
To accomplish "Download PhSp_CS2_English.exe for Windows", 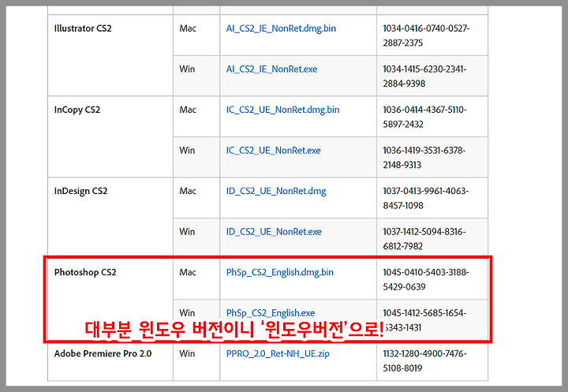I will (271, 312).
